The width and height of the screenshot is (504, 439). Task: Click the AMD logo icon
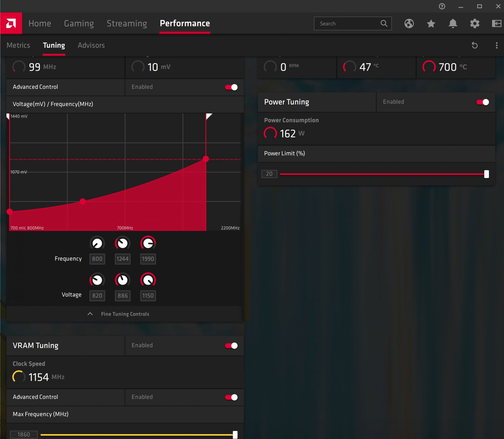(11, 23)
